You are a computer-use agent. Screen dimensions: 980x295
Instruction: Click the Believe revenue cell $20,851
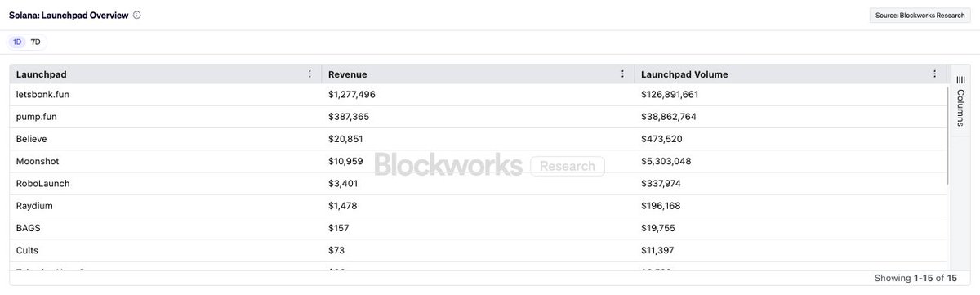[x=346, y=139]
